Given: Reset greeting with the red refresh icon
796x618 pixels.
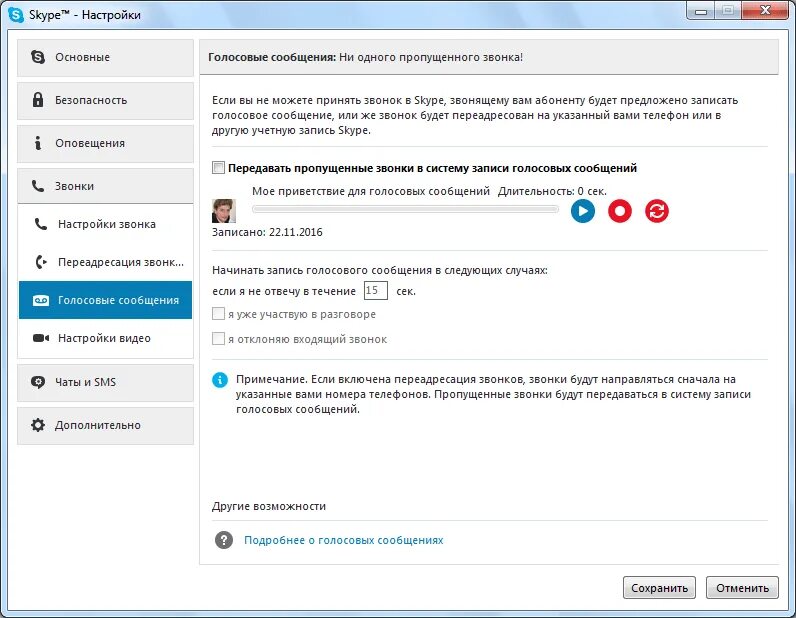Looking at the screenshot, I should point(657,211).
